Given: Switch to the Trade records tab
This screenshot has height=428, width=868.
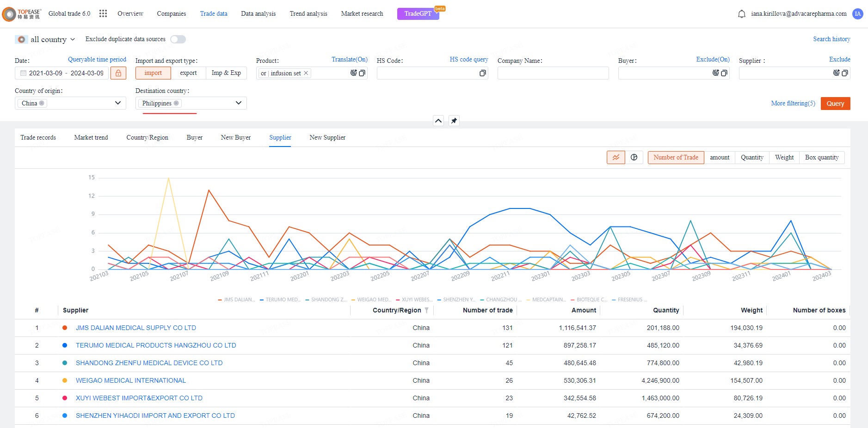Looking at the screenshot, I should pos(38,138).
